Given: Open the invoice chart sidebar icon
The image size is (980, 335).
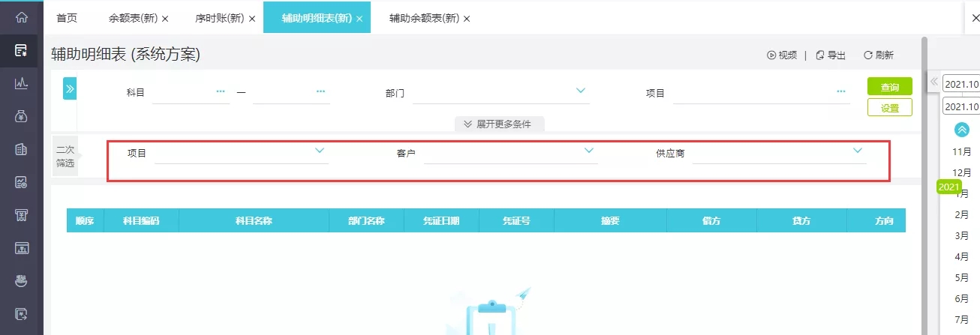Looking at the screenshot, I should point(21,182).
